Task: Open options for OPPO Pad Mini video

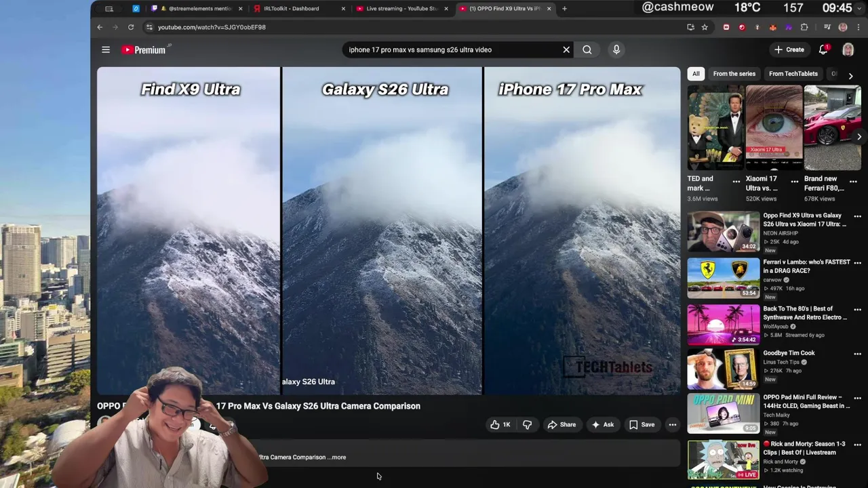Action: tap(857, 398)
